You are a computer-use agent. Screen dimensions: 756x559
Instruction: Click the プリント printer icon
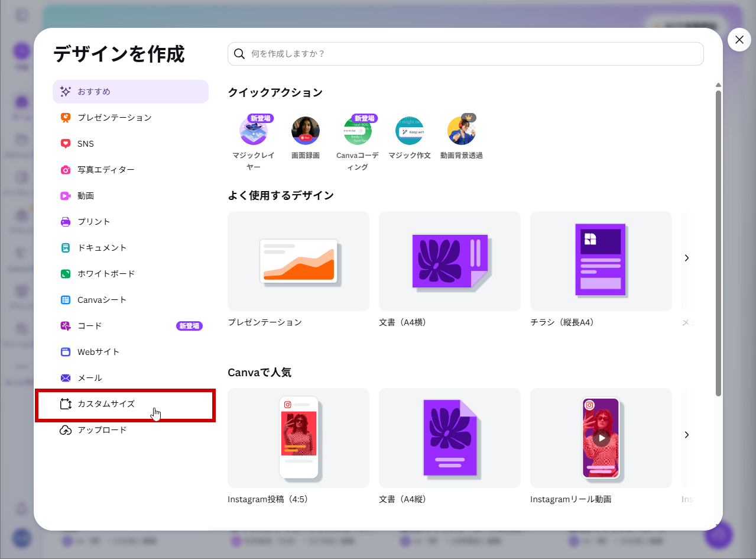[66, 222]
